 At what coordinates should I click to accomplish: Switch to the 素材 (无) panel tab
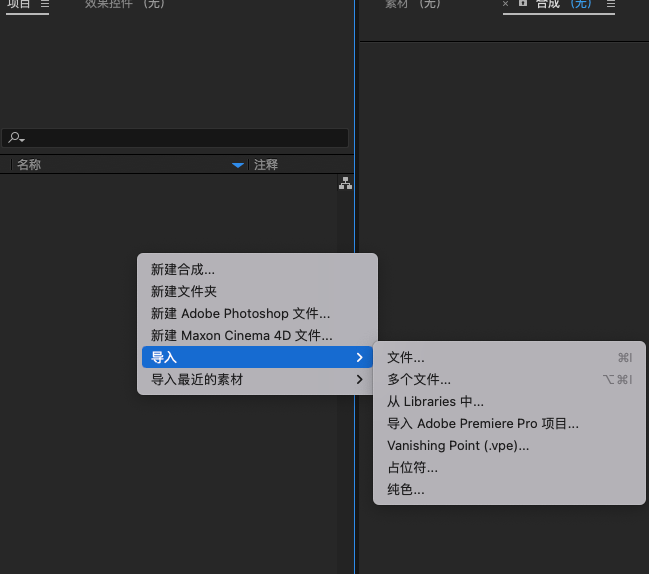click(x=412, y=4)
